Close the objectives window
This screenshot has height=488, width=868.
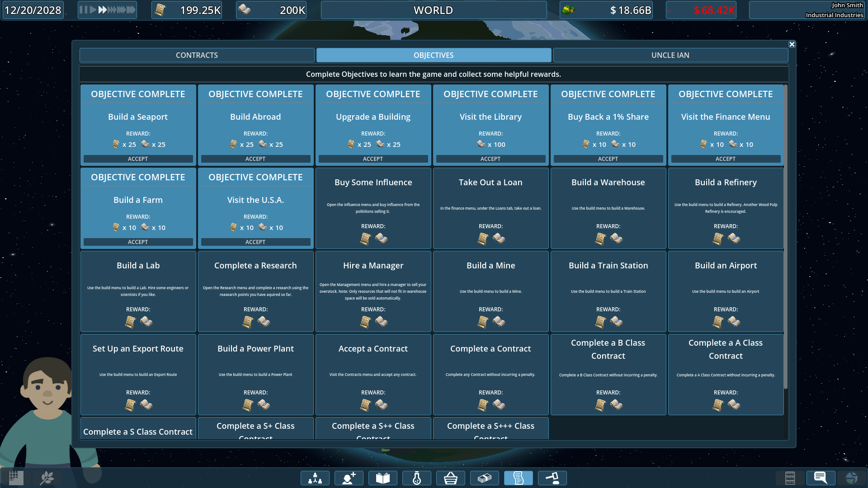pyautogui.click(x=792, y=44)
